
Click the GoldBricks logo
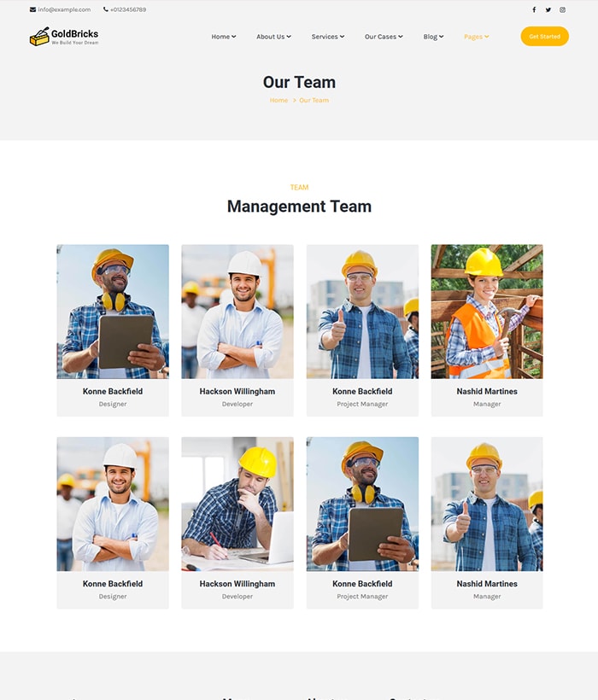pyautogui.click(x=64, y=37)
